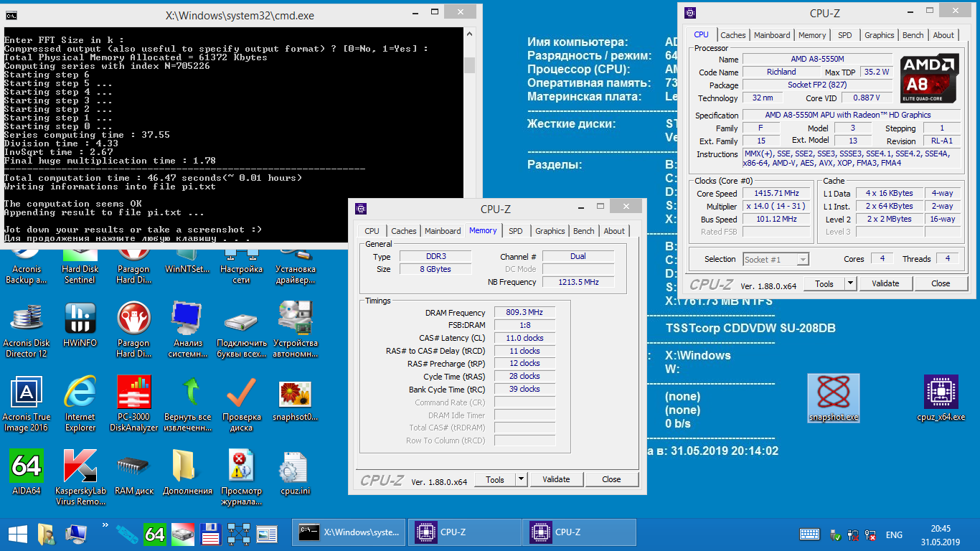Screen dimensions: 980x551
Task: Click the Windows Start button
Action: (x=18, y=534)
